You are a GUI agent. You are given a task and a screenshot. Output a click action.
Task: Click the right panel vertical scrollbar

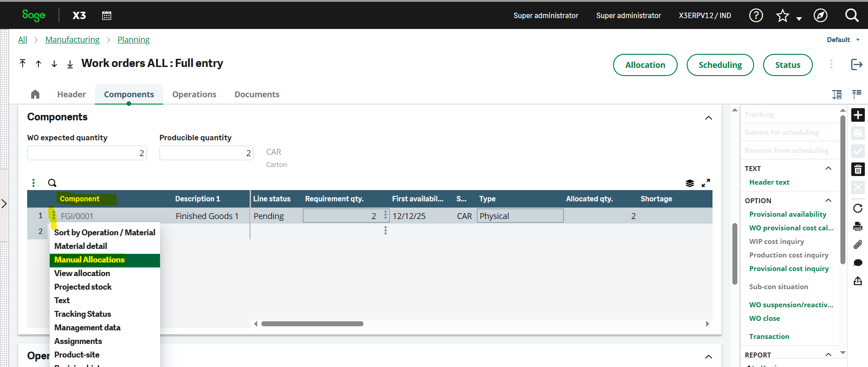(843, 190)
